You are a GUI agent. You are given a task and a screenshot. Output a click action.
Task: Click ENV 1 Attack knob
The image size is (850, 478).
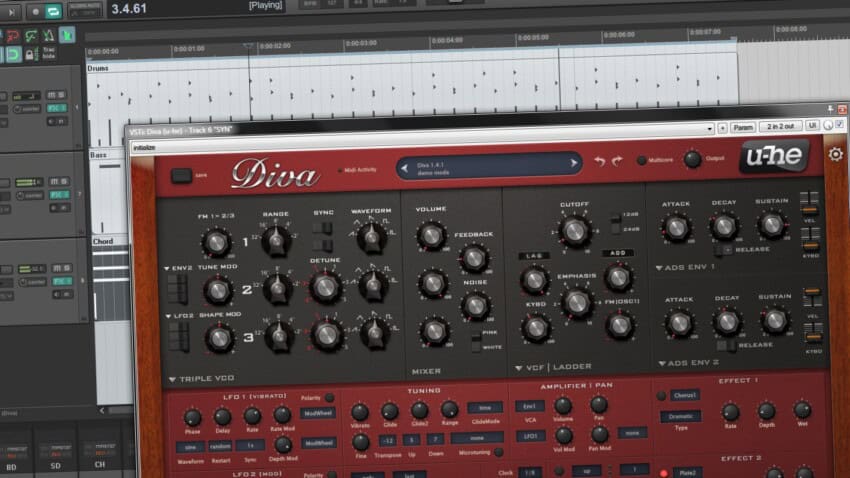coord(676,228)
